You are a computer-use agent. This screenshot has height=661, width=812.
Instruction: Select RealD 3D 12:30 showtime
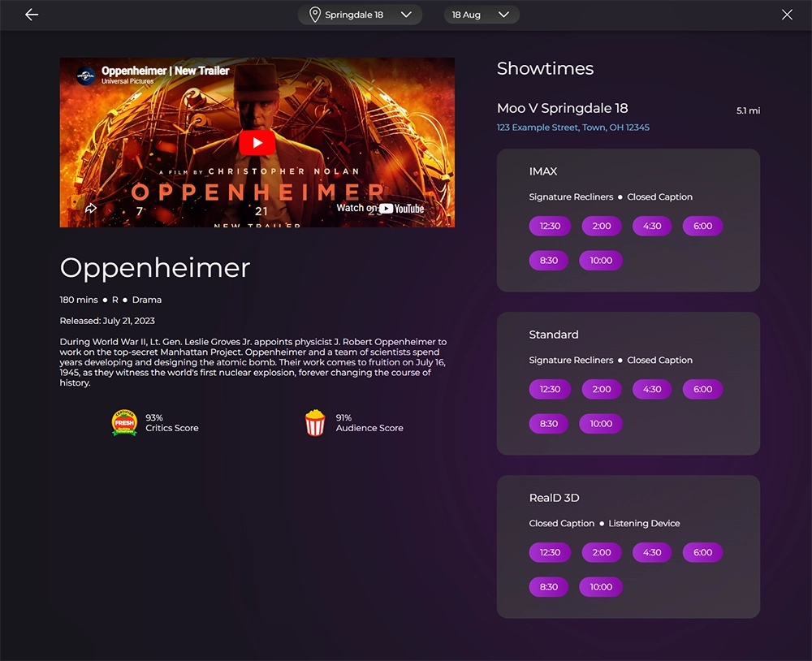550,552
